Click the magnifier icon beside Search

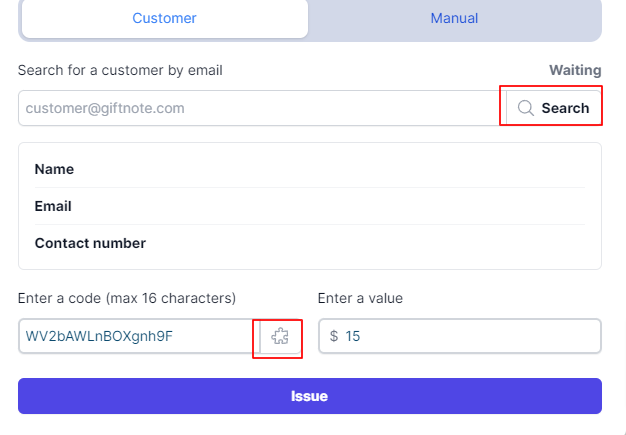click(x=526, y=108)
